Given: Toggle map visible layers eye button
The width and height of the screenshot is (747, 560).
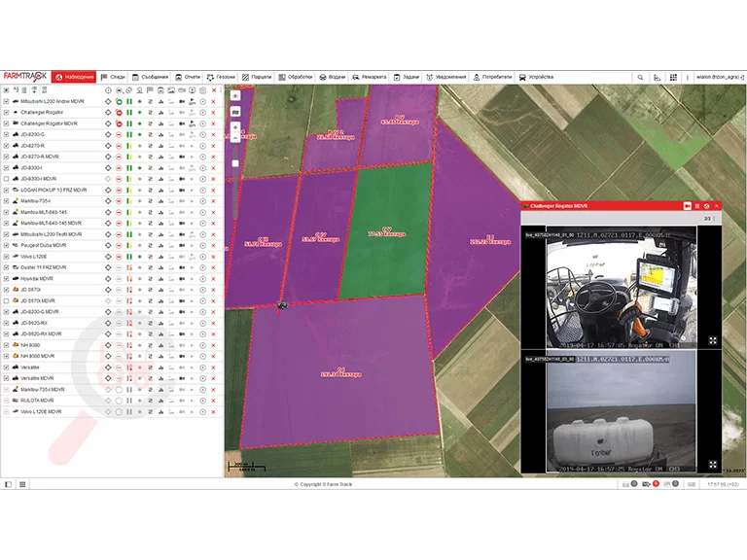Looking at the screenshot, I should (235, 95).
